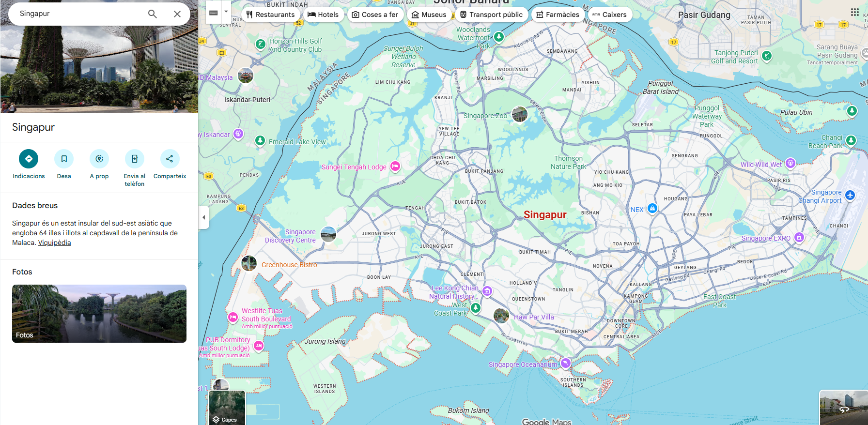Open the keyboard input tools dropdown arrow
Viewport: 868px width, 425px height.
coord(226,12)
